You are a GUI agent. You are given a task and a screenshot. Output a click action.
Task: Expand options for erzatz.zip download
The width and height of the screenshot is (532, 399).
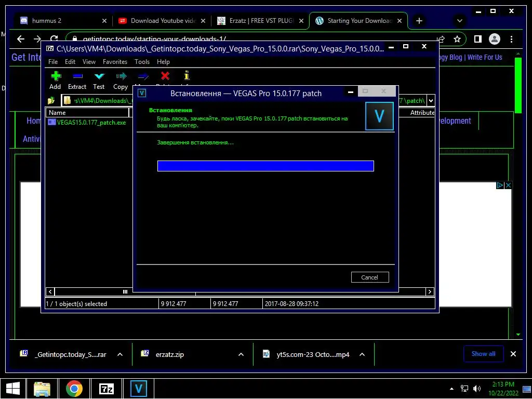(241, 354)
